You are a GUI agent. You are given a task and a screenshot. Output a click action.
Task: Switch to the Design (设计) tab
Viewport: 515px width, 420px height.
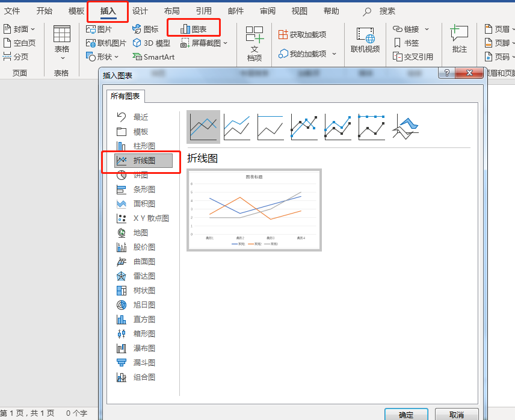coord(140,11)
